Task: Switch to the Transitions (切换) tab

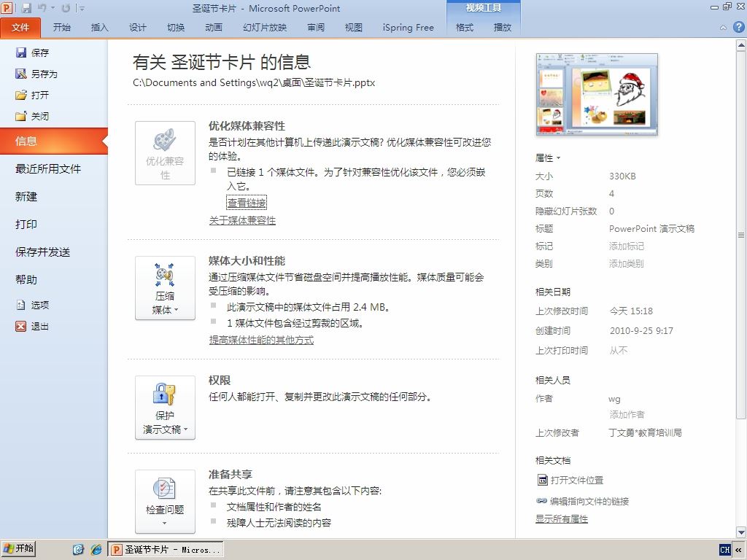Action: click(x=176, y=27)
